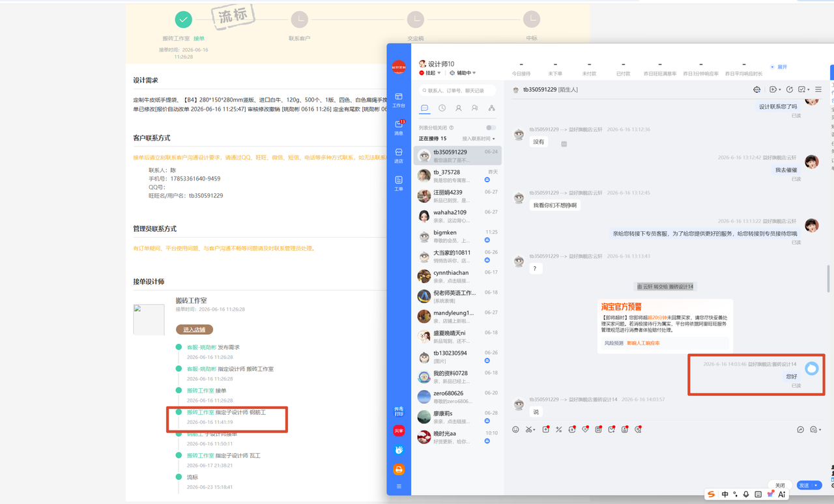This screenshot has height=504, width=834.
Task: Insert an emoji with the smiley icon
Action: 515,430
